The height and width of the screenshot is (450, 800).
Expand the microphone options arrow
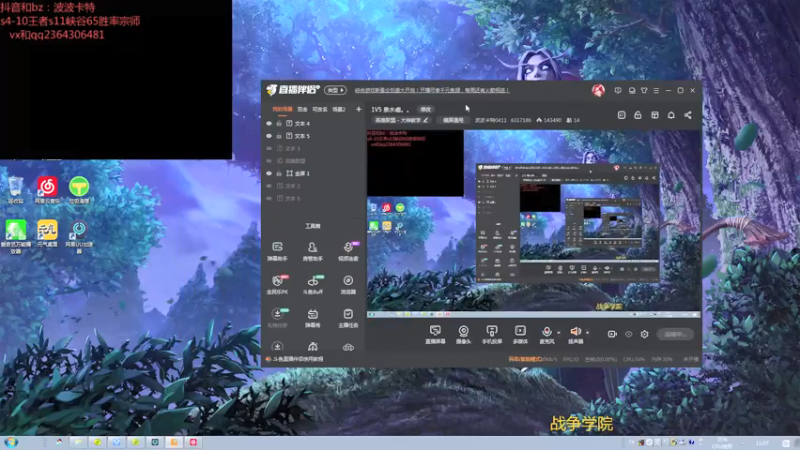559,333
